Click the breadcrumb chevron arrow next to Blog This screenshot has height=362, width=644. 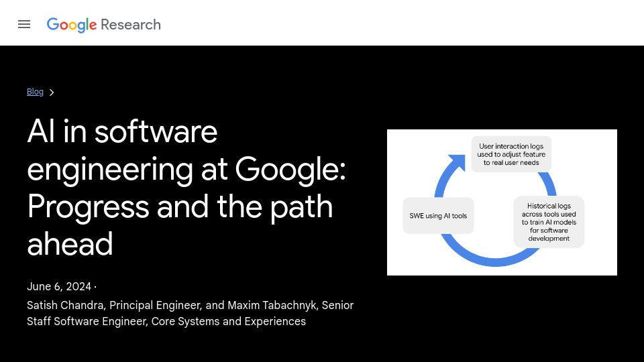click(x=52, y=93)
